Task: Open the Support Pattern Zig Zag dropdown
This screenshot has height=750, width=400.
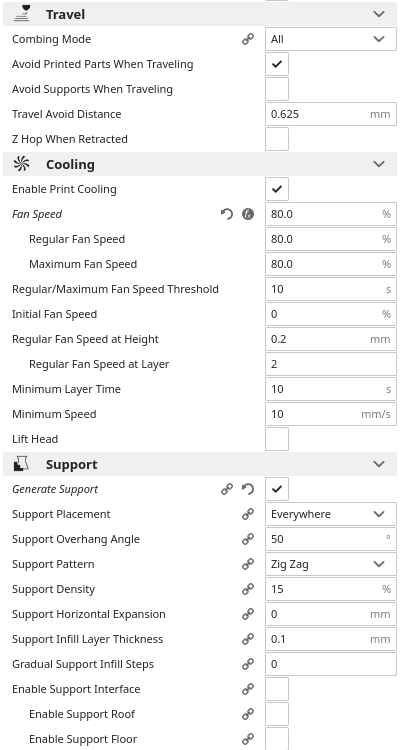Action: [331, 564]
